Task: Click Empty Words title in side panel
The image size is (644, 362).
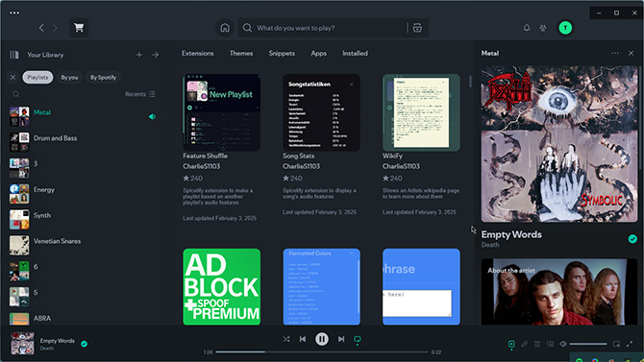Action: [511, 234]
